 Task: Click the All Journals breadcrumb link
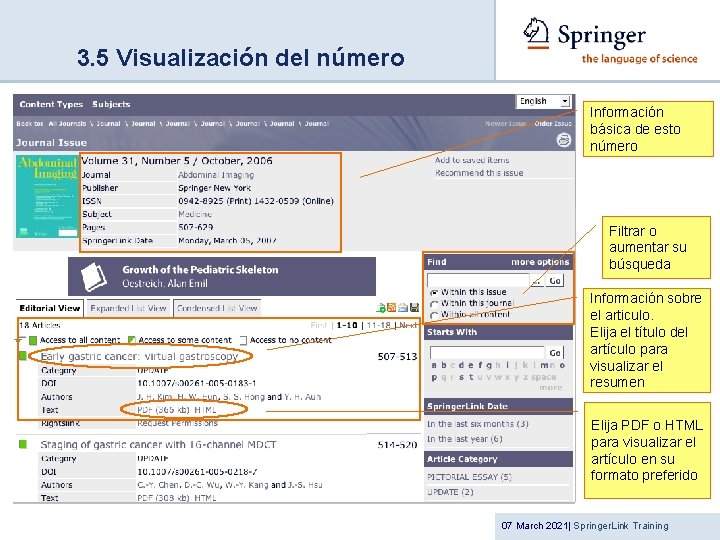[67, 124]
